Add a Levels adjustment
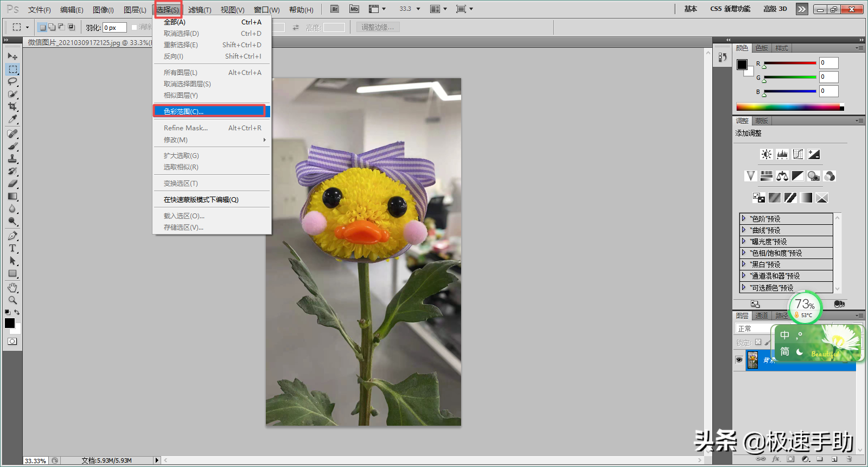Viewport: 868px width, 467px height. (x=782, y=154)
